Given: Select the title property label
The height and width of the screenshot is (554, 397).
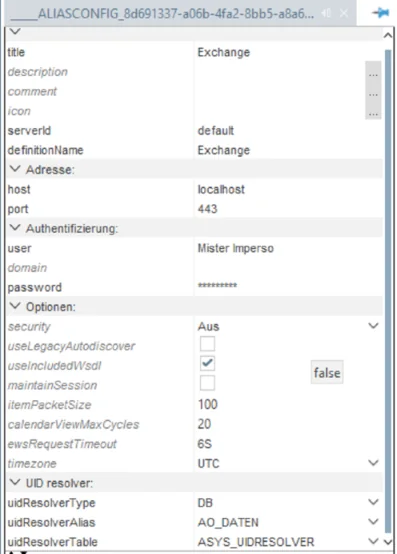Looking at the screenshot, I should (x=16, y=52).
